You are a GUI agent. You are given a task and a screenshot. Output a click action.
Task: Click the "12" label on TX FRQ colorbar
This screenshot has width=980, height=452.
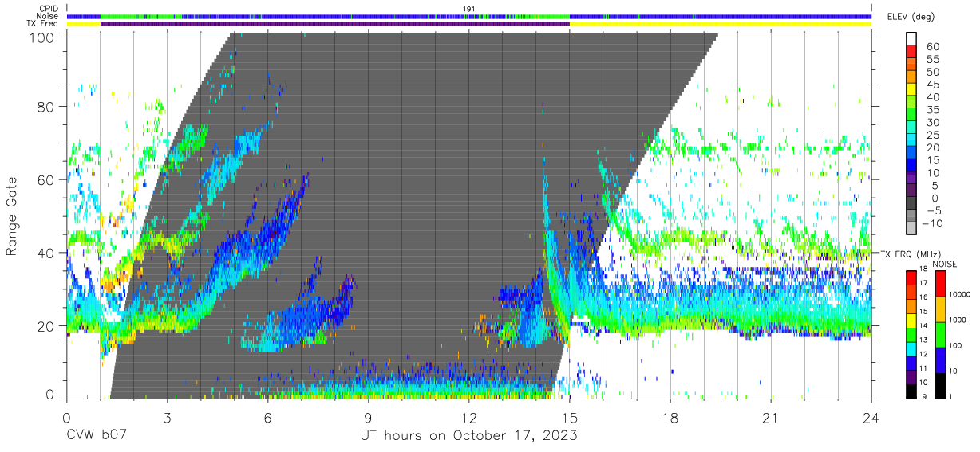point(925,355)
